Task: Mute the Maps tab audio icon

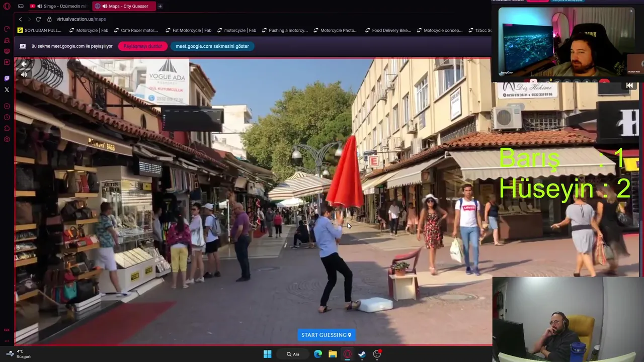Action: (105, 6)
